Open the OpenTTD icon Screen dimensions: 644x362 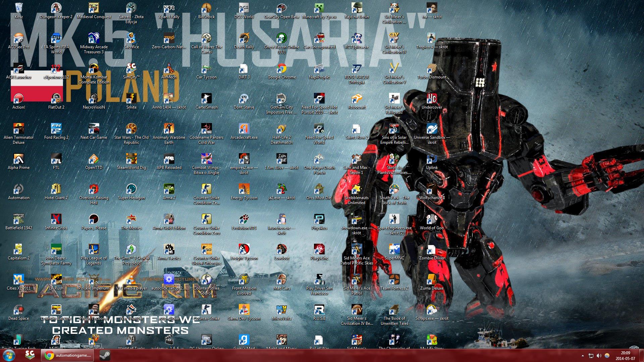tap(94, 161)
